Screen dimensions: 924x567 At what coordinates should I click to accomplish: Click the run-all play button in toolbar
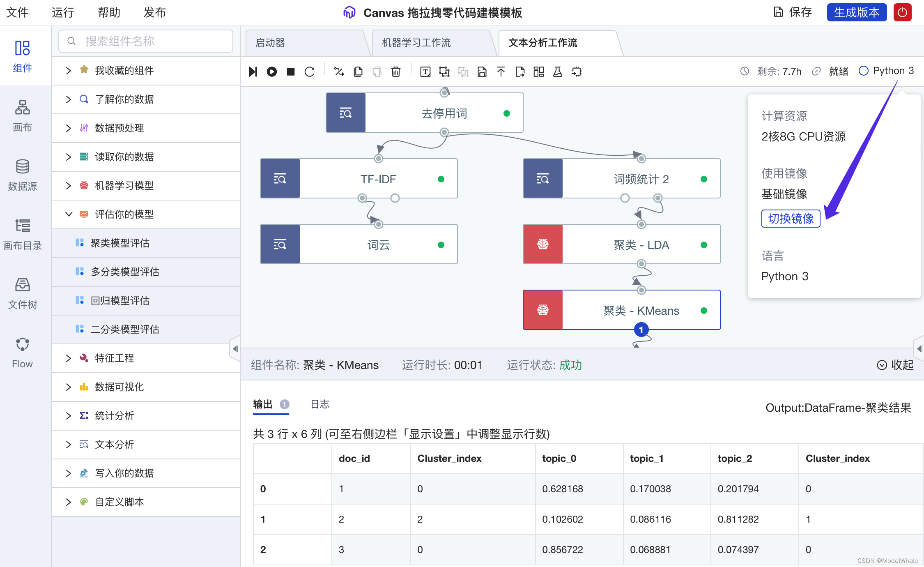(x=271, y=71)
